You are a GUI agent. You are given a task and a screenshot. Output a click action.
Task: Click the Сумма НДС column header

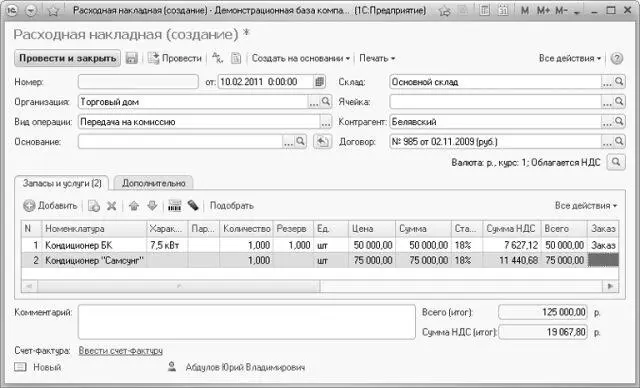click(x=512, y=228)
